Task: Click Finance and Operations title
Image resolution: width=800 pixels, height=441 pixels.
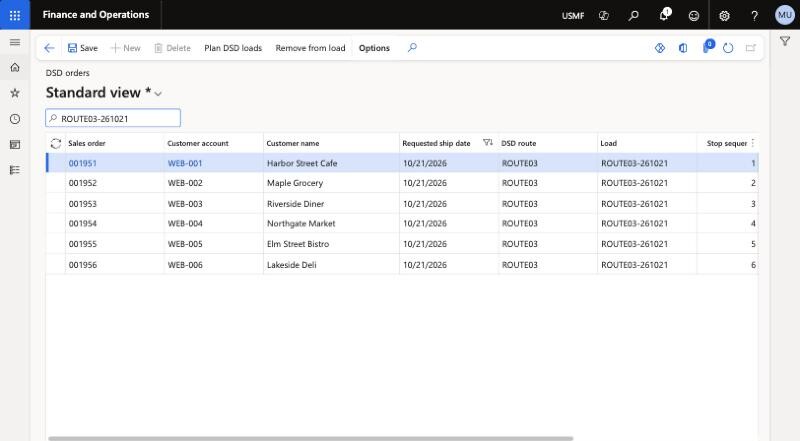Action: point(96,15)
